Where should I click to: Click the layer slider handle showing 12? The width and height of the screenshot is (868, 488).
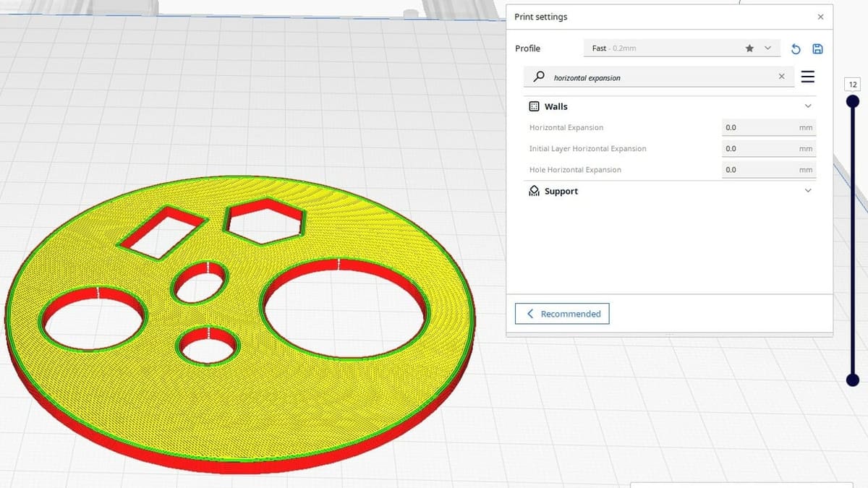coord(852,100)
